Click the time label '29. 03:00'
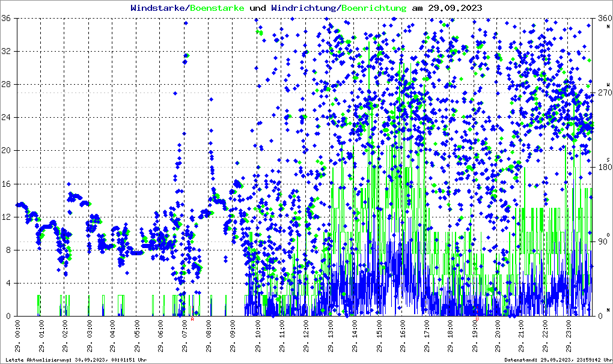 pos(90,336)
